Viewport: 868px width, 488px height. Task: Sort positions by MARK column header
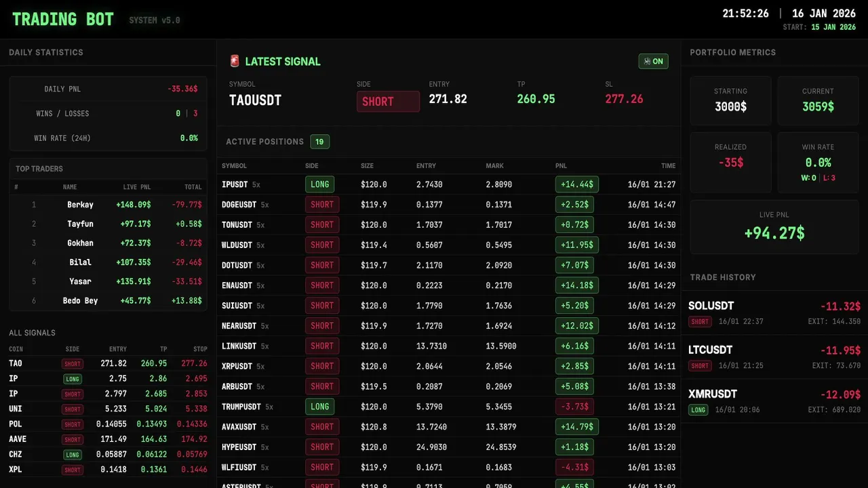(x=494, y=166)
